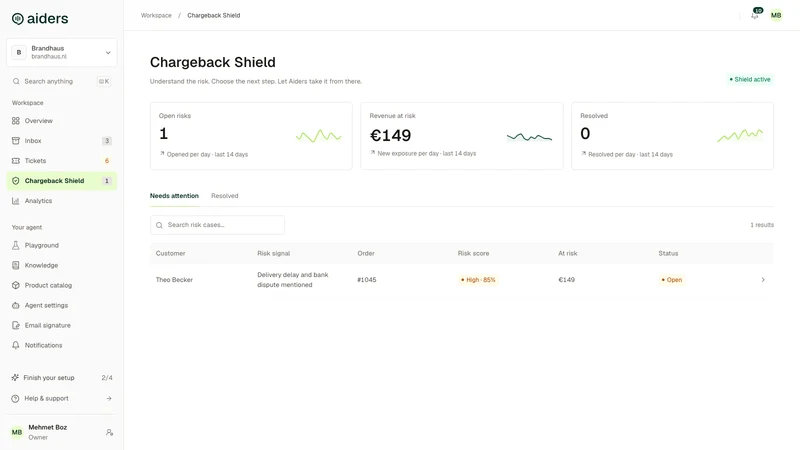Click the Risk score column header
Screen dimensions: 800x450
click(473, 254)
